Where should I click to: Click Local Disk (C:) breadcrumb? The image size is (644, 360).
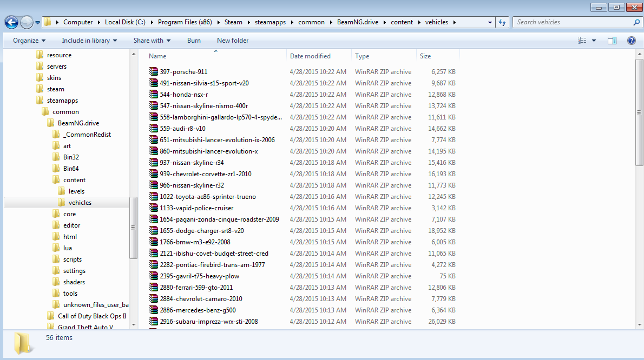(125, 22)
